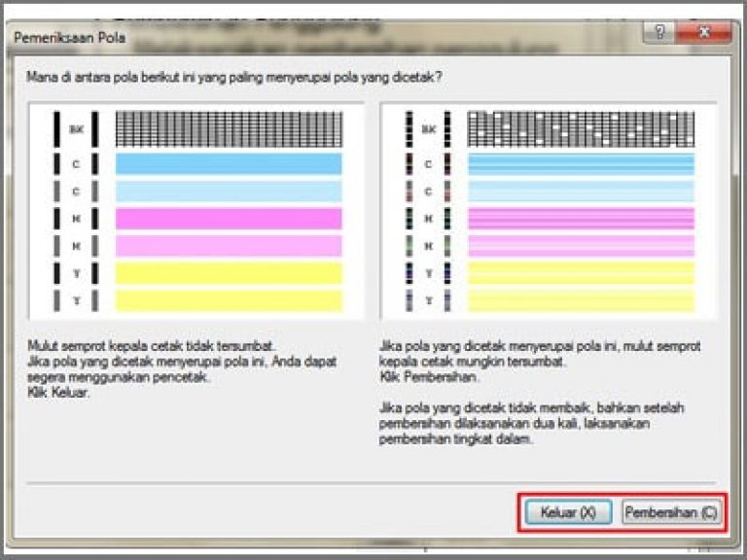Click the broken black grid in right pattern
Image resolution: width=747 pixels, height=560 pixels.
click(x=581, y=127)
